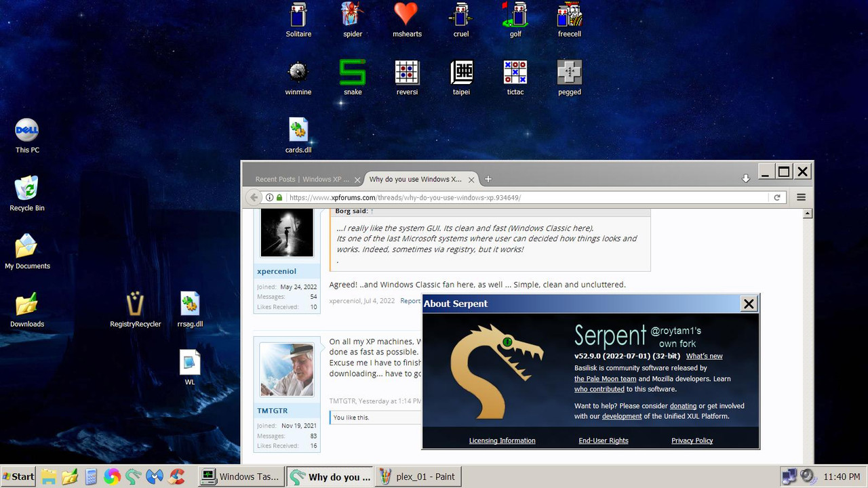This screenshot has height=488, width=868.
Task: Switch to plex_01 - Paint taskbar button
Action: 418,476
